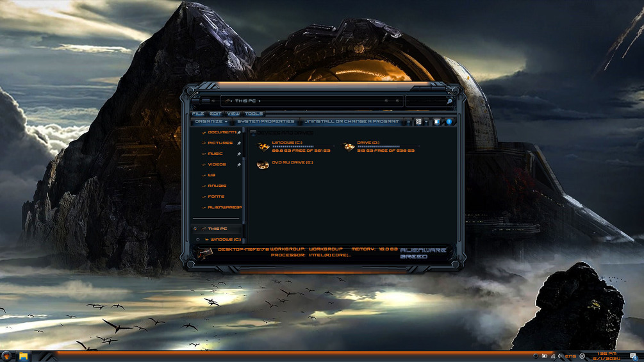Open the Windows (C:) drive icon
Viewport: 644px width, 362px height.
pyautogui.click(x=263, y=147)
